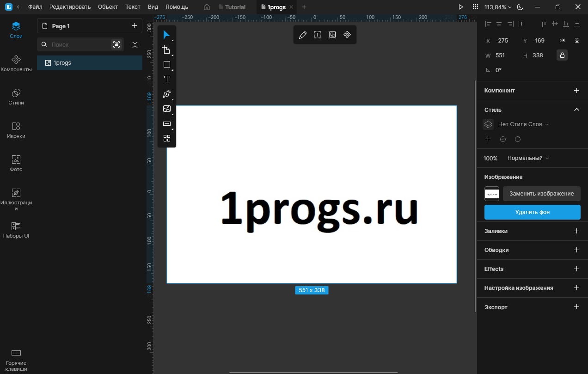Screen dimensions: 588x374
Task: Choose the Image insert tool
Action: [x=167, y=109]
